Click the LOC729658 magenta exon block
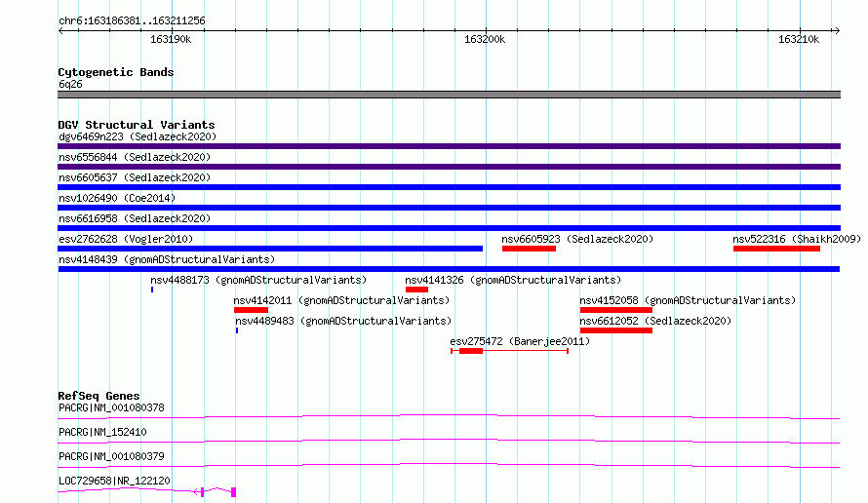This screenshot has width=868, height=503. [234, 492]
